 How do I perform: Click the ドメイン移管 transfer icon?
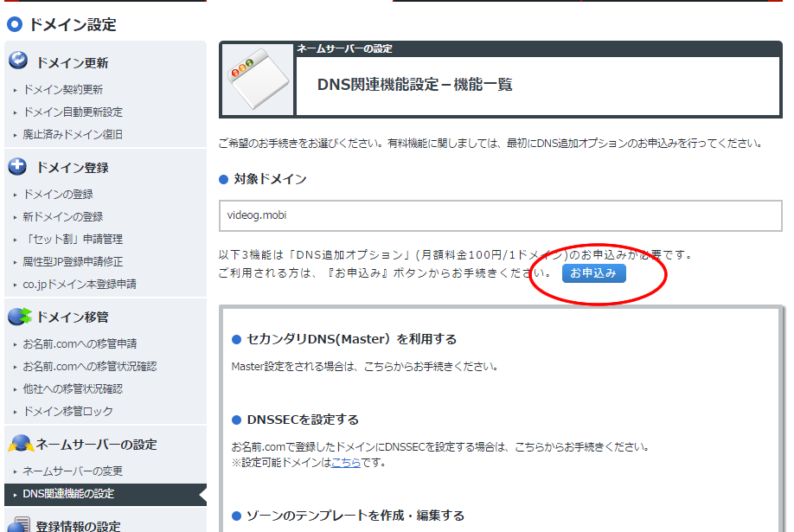19,317
